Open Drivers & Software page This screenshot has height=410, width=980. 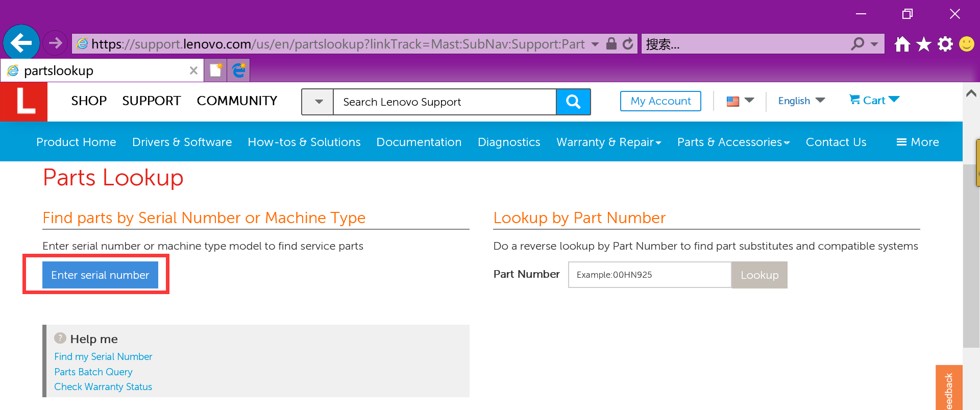182,142
